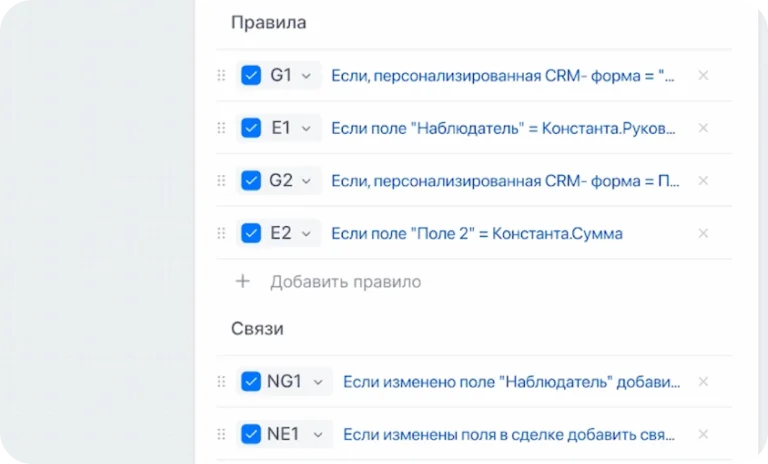Expand the G1 dropdown chevron
This screenshot has width=768, height=464.
[306, 75]
